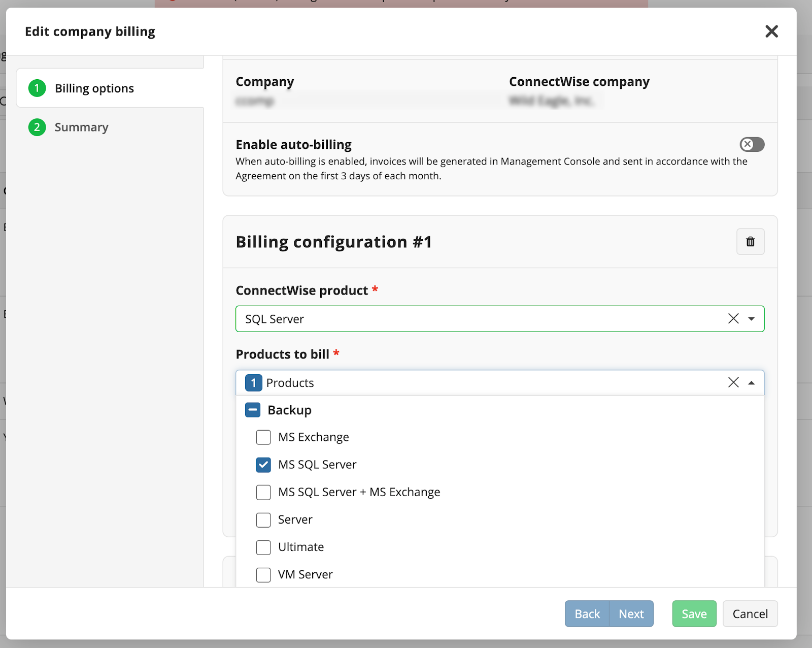Uncheck the MS SQL Server checkbox
812x648 pixels.
point(263,465)
